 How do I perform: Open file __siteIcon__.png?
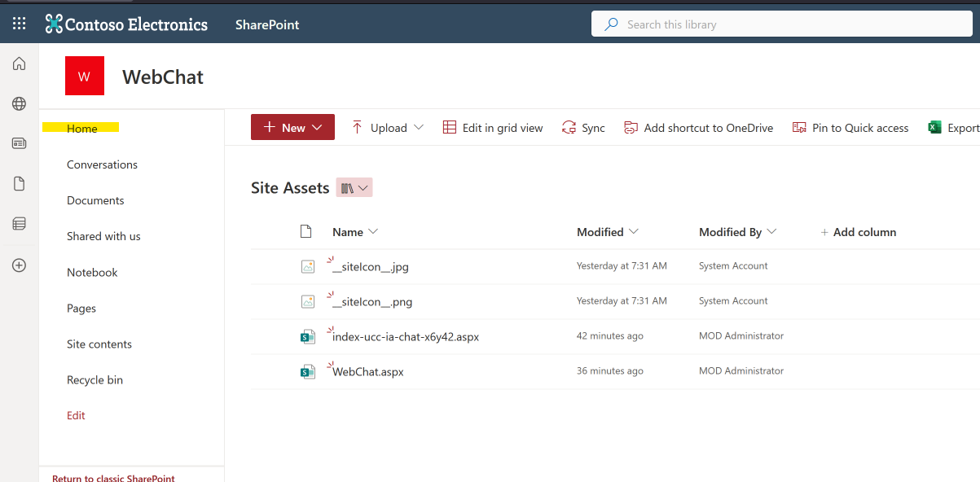point(372,302)
